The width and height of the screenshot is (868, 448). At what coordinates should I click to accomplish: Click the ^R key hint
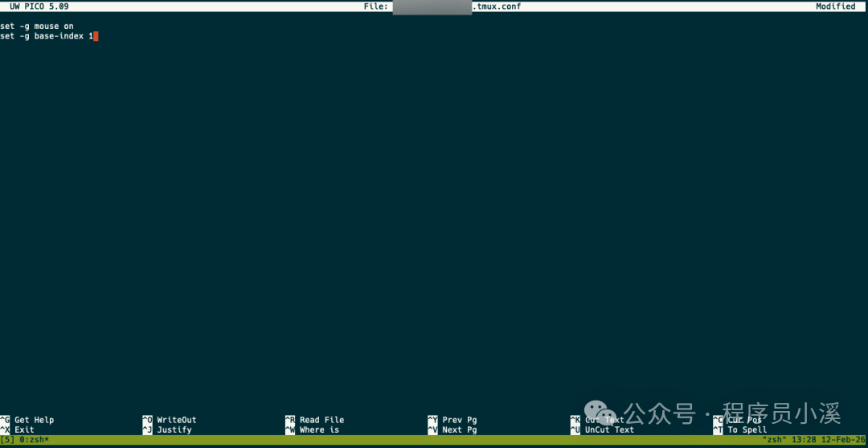click(290, 420)
